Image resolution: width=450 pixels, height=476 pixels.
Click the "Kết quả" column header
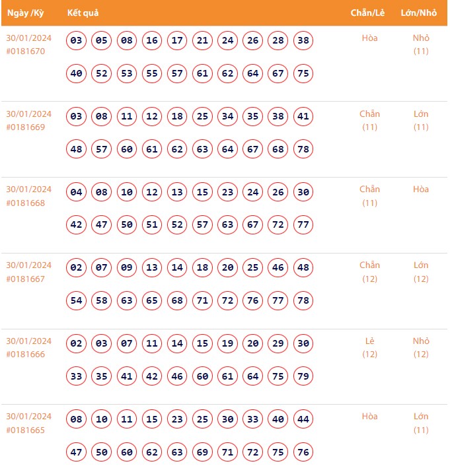pyautogui.click(x=83, y=13)
